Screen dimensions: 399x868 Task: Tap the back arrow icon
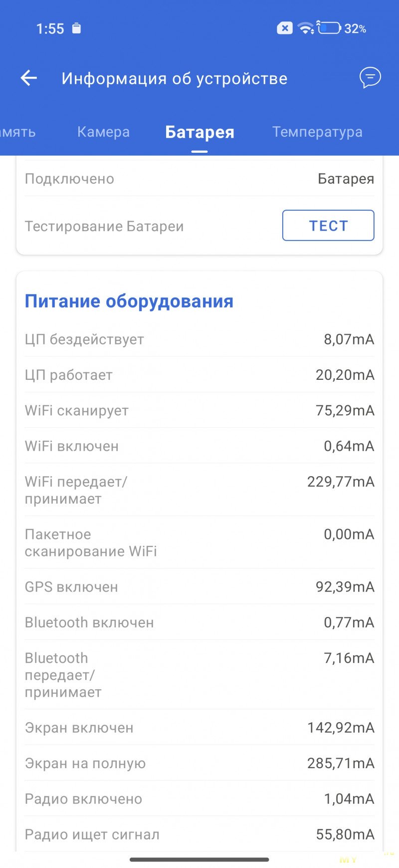coord(29,78)
